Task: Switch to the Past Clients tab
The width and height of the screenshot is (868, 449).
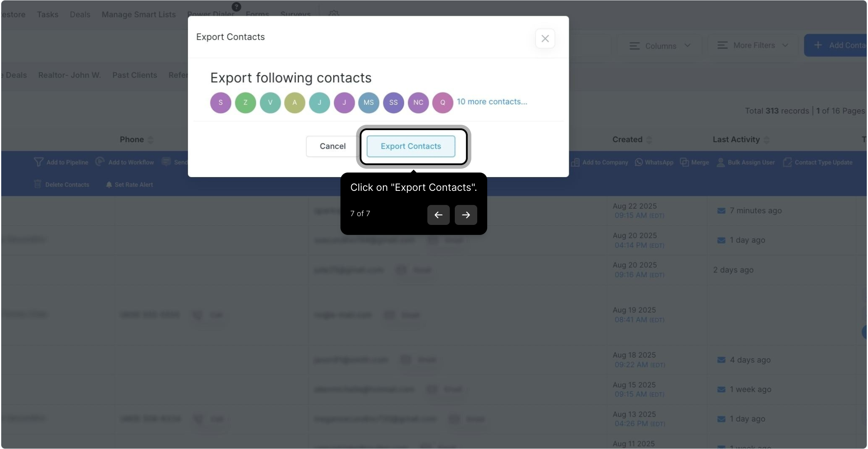Action: 134,75
